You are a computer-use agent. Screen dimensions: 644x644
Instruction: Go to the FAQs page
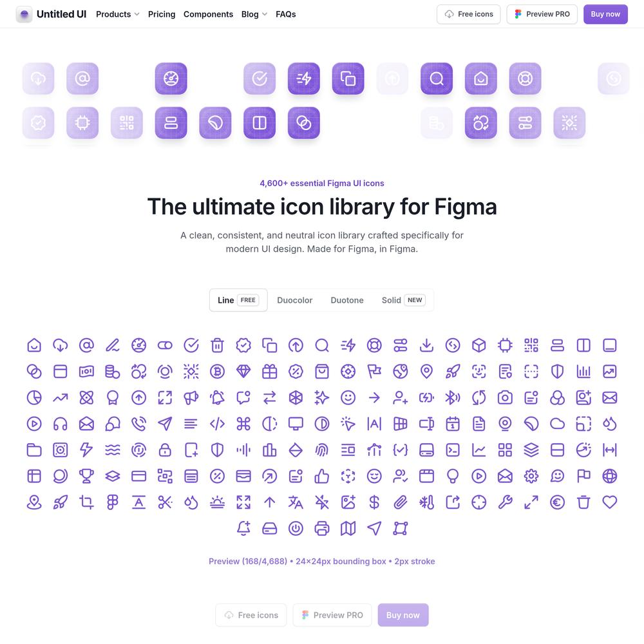coord(286,14)
